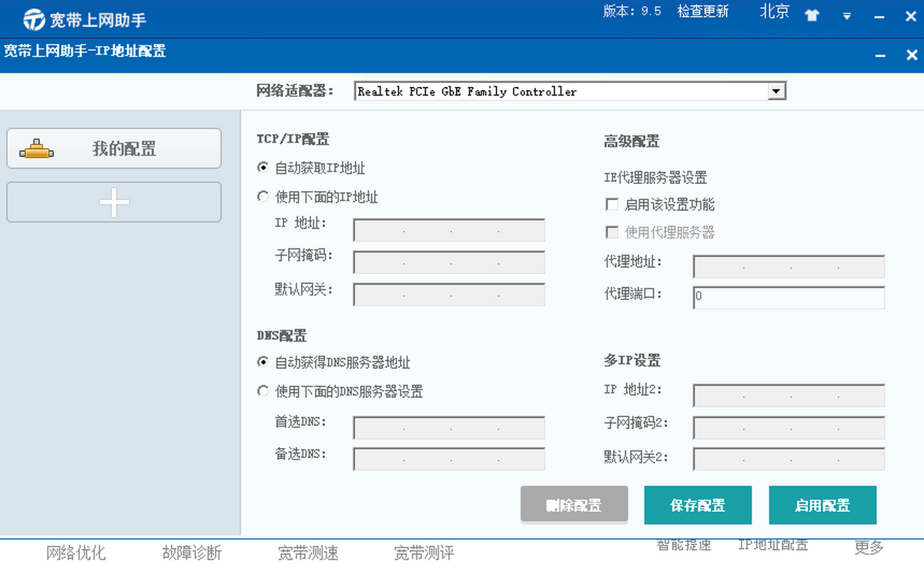
Task: Open the 智能提速 tab
Action: (684, 546)
